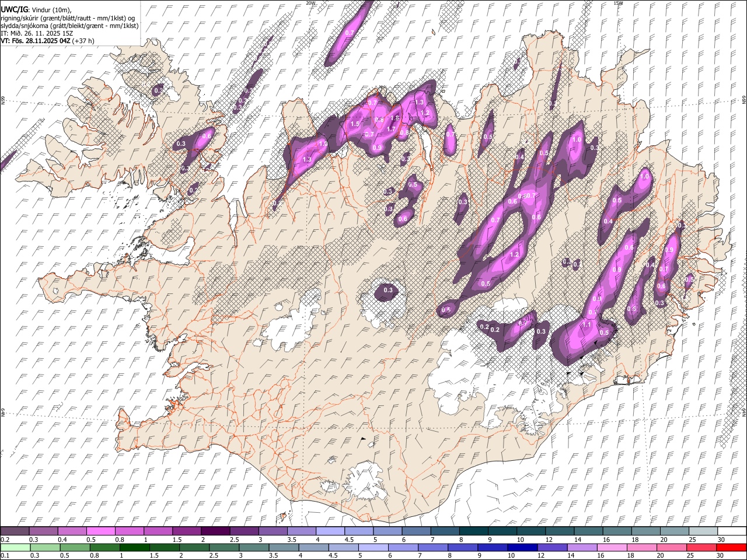Click the '0.1' legend label
Viewport: 747px width, 560px height.
[x=5, y=556]
